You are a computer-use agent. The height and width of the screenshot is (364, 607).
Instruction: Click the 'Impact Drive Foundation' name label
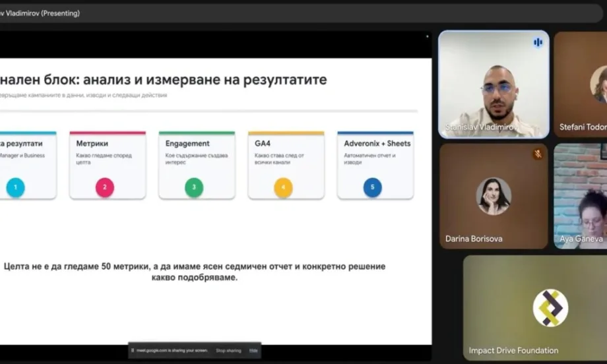[x=513, y=350]
